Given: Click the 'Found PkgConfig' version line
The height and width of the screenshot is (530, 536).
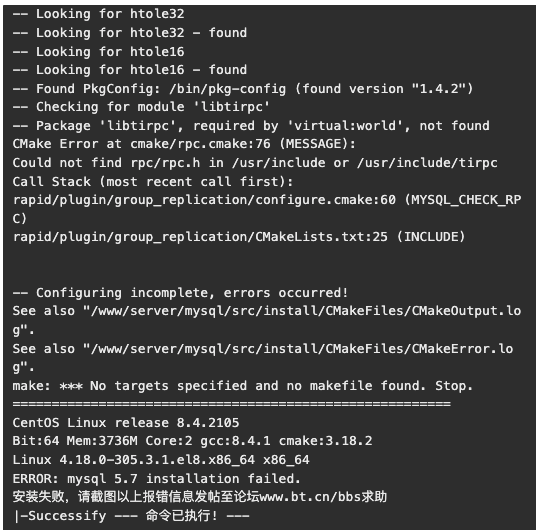Looking at the screenshot, I should [243, 89].
